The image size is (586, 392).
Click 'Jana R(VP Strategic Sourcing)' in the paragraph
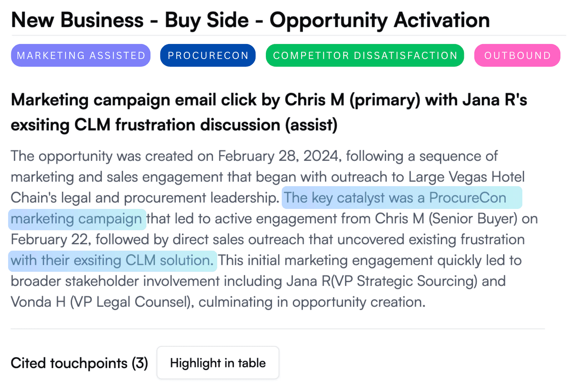382,281
